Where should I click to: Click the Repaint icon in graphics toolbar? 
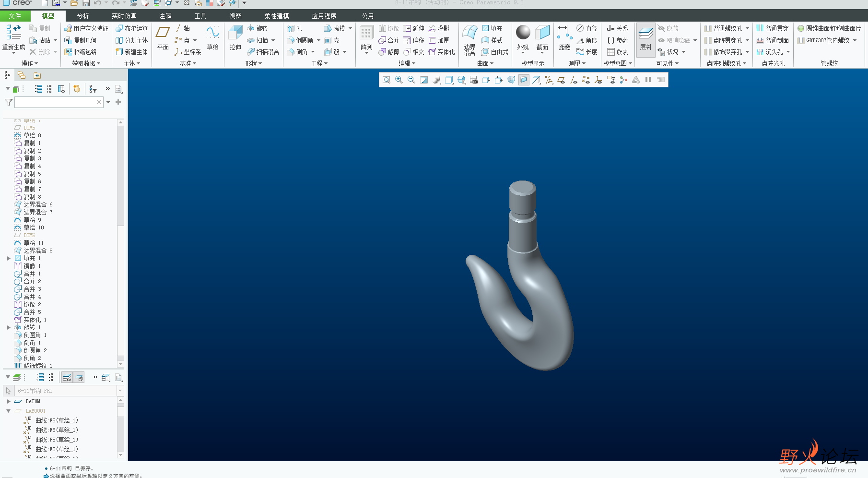point(424,80)
